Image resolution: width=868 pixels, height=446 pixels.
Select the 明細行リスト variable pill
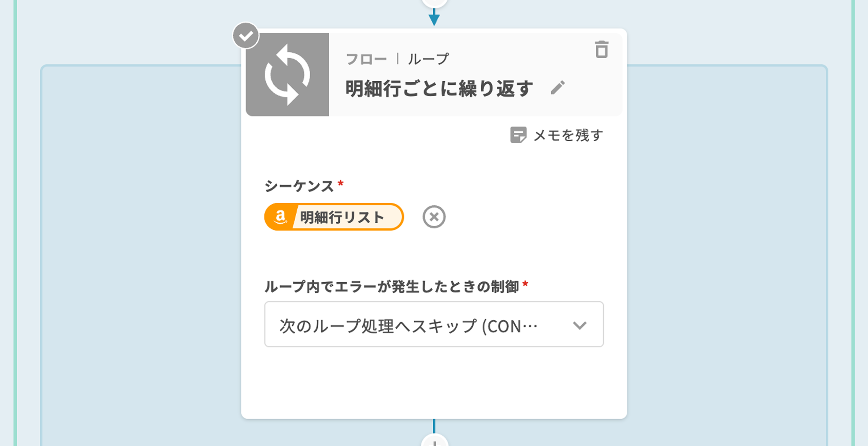342,217
